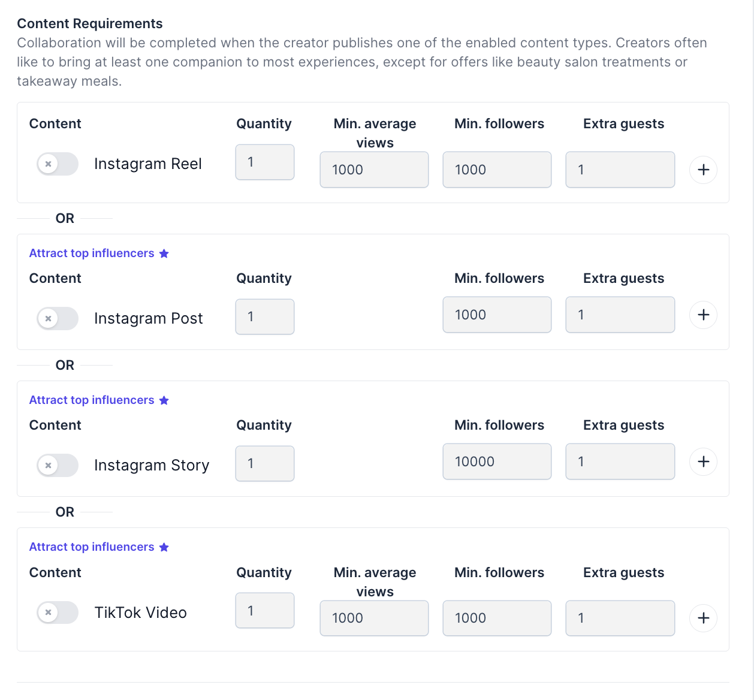Viewport: 754px width, 700px height.
Task: Click the plus icon in TikTok Video row
Action: [703, 618]
